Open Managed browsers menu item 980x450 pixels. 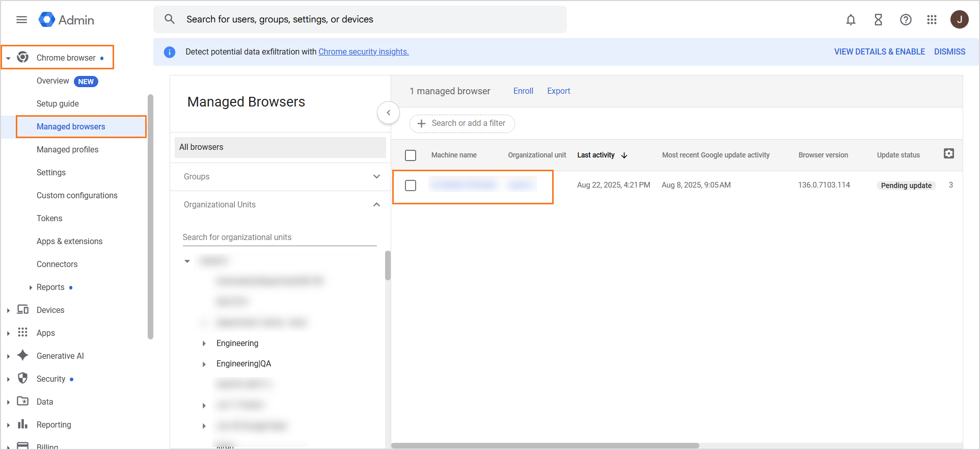pos(71,126)
